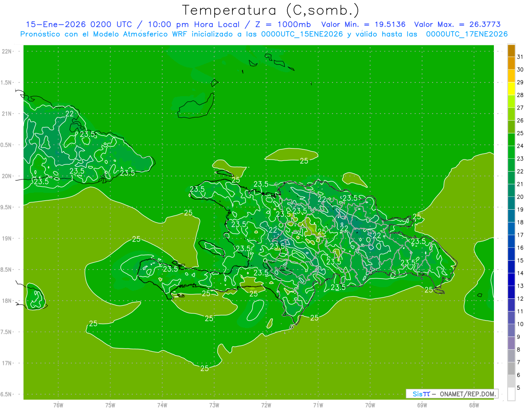Click the legend scale label 18
The width and height of the screenshot is (532, 411).
[520, 222]
